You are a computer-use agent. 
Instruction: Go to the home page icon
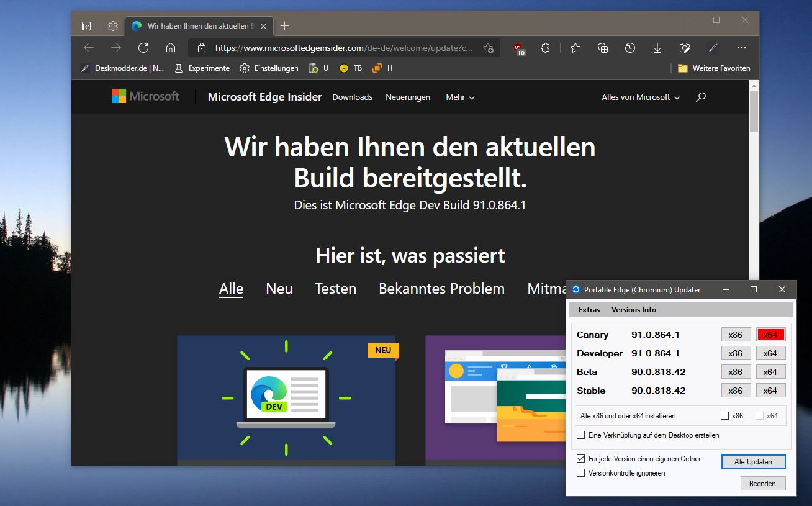171,48
